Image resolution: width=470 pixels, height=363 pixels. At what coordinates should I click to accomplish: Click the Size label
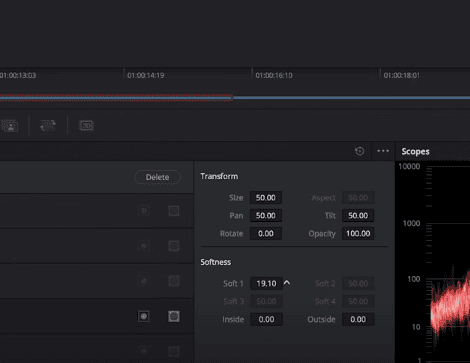[236, 198]
